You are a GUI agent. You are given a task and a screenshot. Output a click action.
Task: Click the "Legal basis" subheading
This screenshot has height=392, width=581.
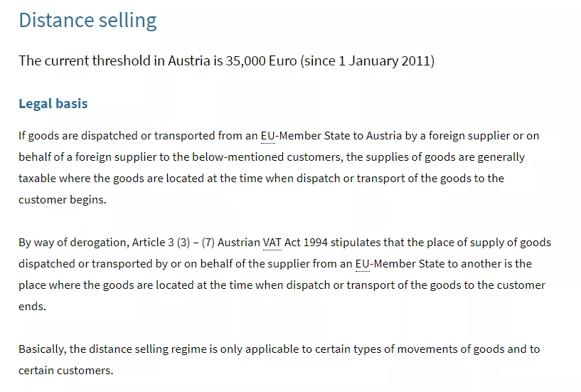(x=53, y=104)
